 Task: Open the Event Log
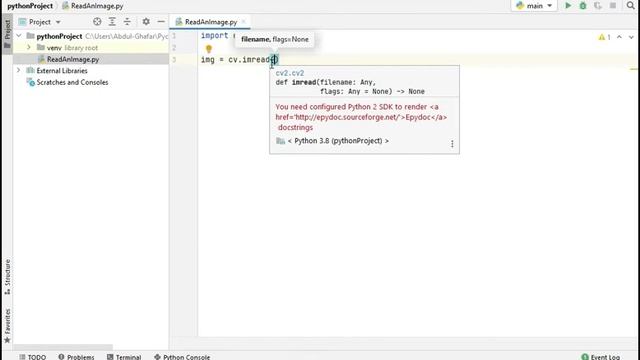click(600, 357)
